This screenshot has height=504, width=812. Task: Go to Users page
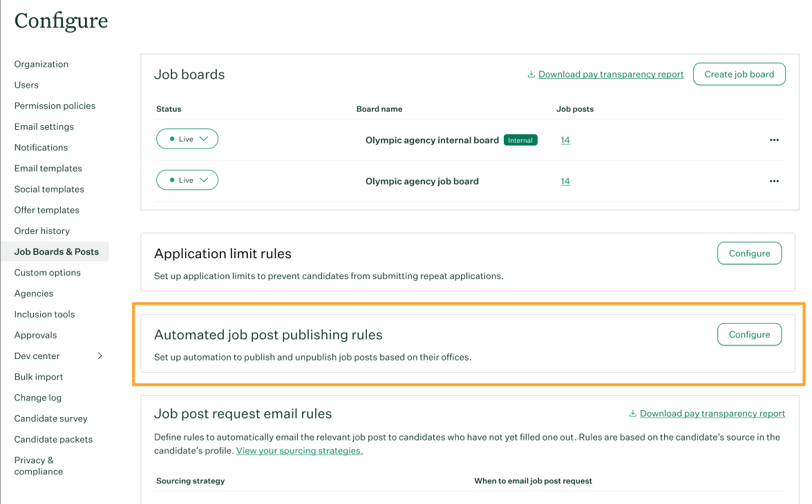click(x=26, y=85)
